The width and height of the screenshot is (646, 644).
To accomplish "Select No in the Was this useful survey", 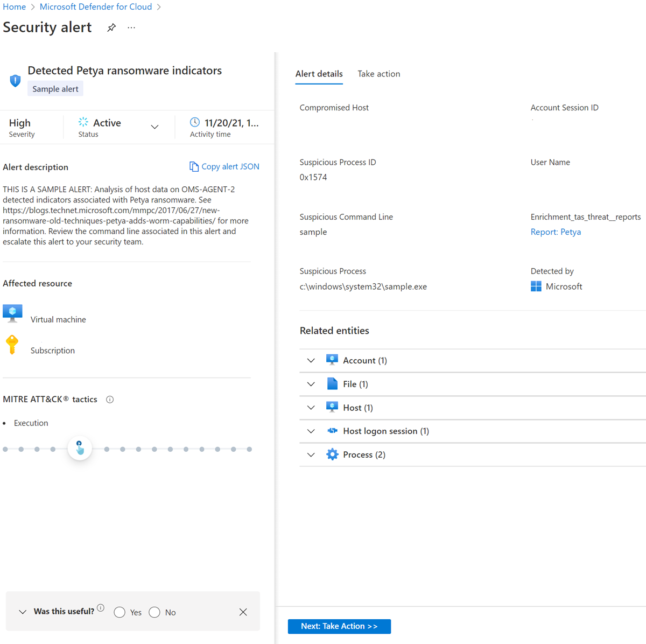I will click(155, 612).
